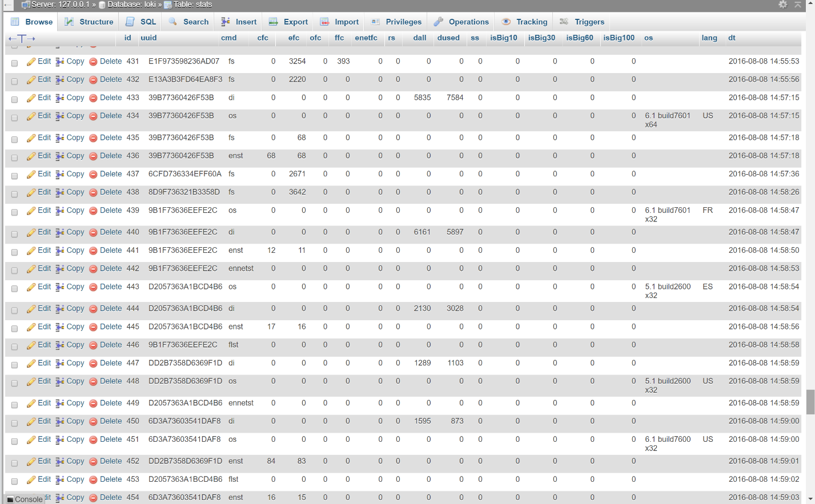Viewport: 815px width, 504px height.
Task: Tick the checkbox for row 439
Action: pos(15,212)
